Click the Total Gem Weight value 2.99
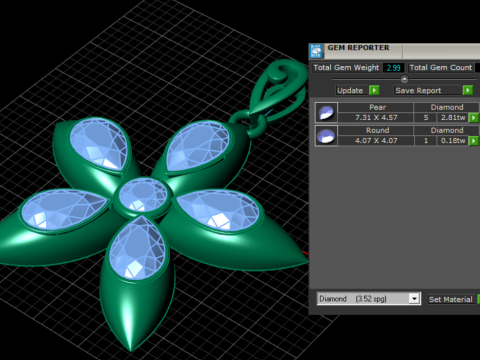The width and height of the screenshot is (480, 360). [x=393, y=68]
